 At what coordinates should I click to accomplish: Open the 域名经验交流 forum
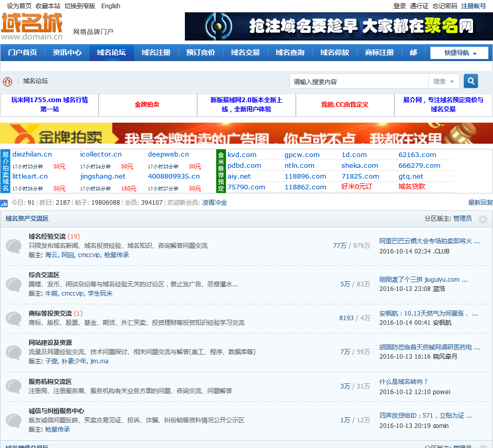tap(47, 237)
